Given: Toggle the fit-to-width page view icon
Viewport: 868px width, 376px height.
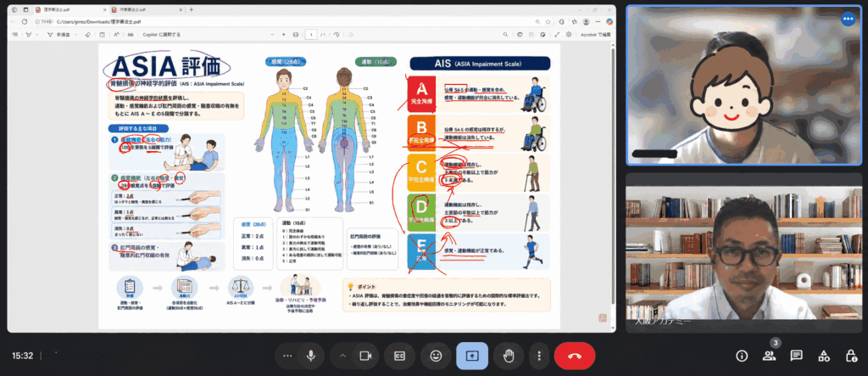Looking at the screenshot, I should pos(296,35).
